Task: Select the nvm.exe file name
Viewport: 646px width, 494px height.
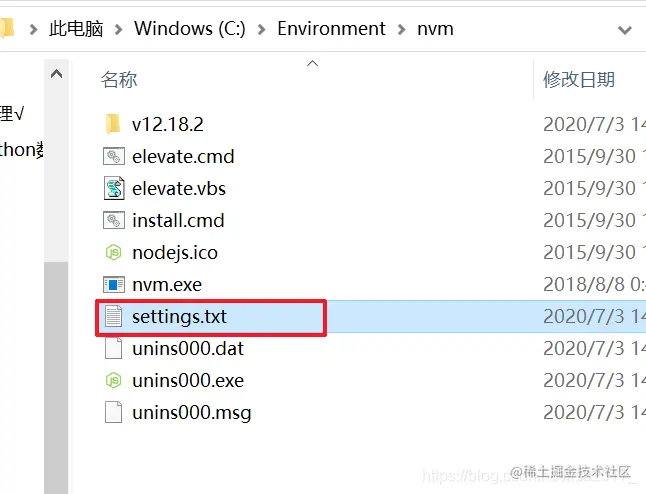Action: click(x=166, y=284)
